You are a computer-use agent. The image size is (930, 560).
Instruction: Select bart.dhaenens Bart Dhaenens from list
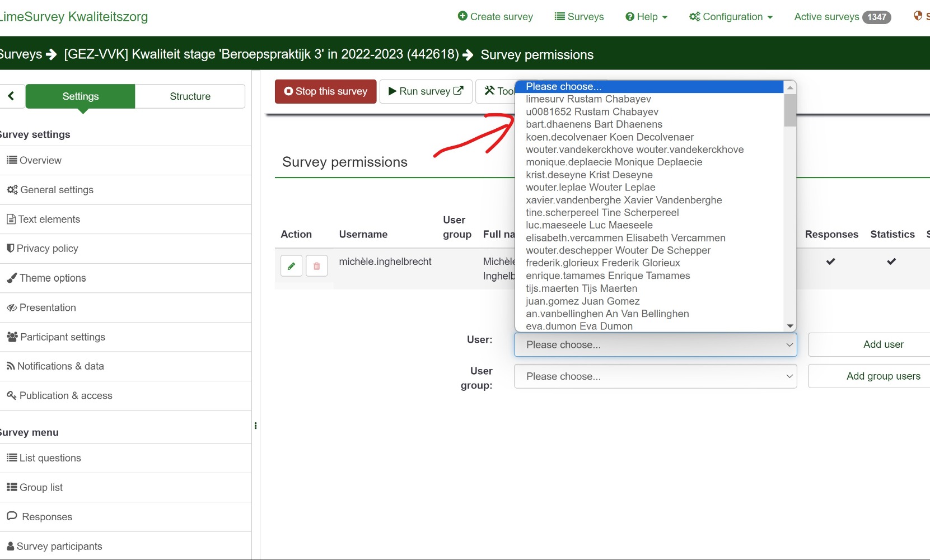pyautogui.click(x=593, y=124)
